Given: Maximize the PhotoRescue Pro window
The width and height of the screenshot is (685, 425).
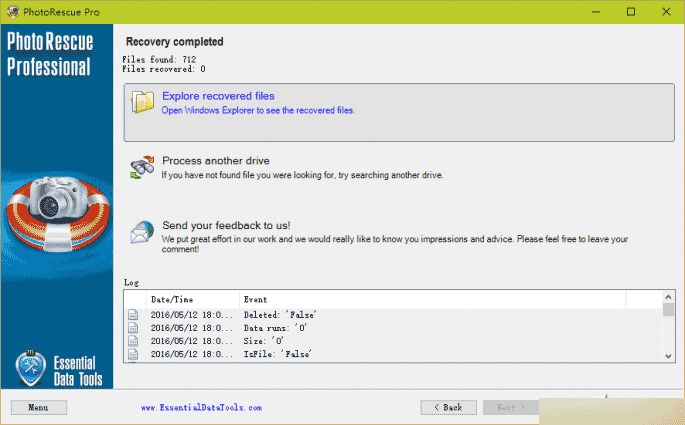Looking at the screenshot, I should coord(631,12).
